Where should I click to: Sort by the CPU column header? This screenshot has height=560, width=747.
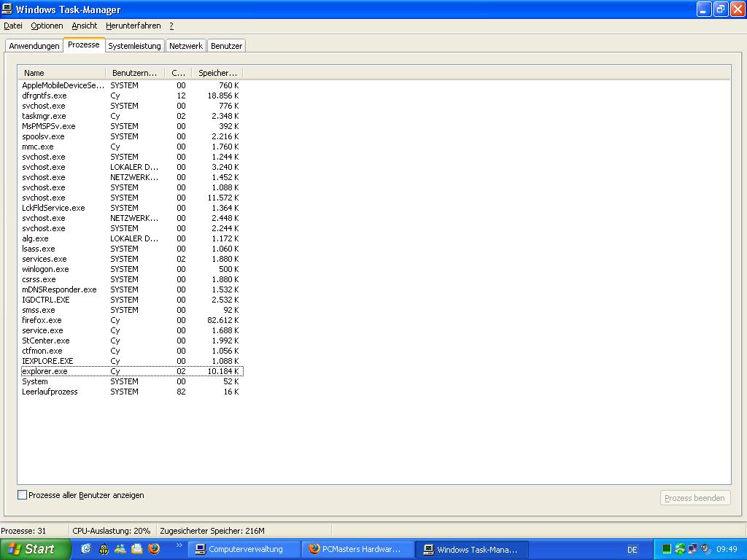coord(178,73)
